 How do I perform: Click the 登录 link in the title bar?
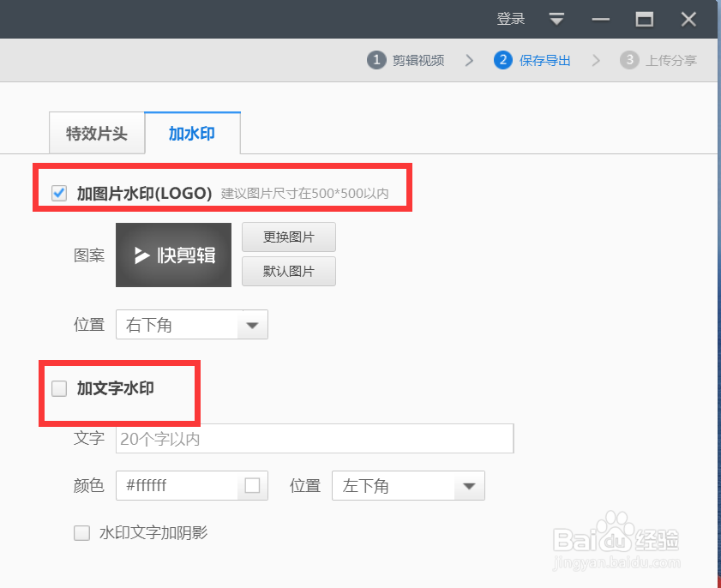pyautogui.click(x=510, y=18)
